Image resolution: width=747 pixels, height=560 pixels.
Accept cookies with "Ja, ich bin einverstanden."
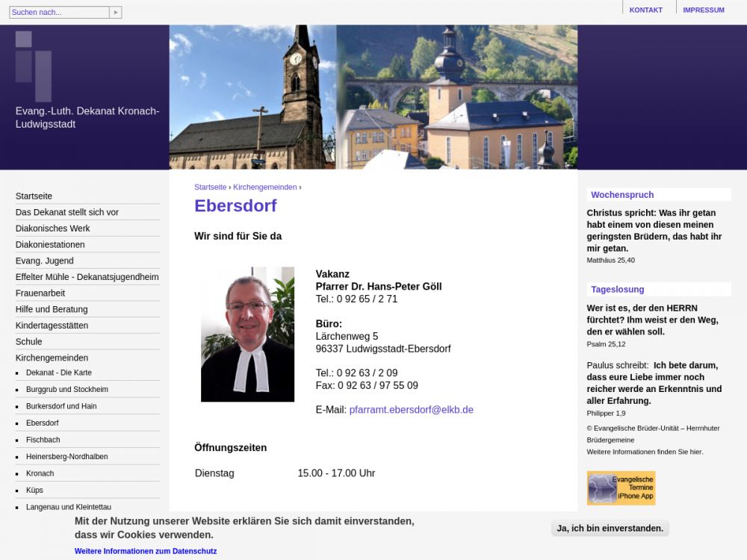click(610, 529)
